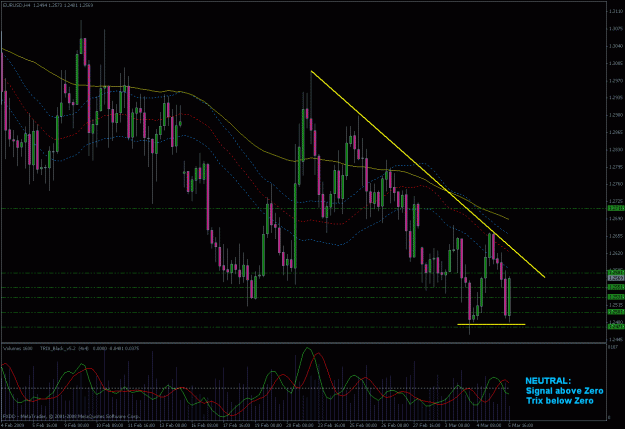
Task: Click the green price tag near 1.2725
Action: pyautogui.click(x=616, y=208)
